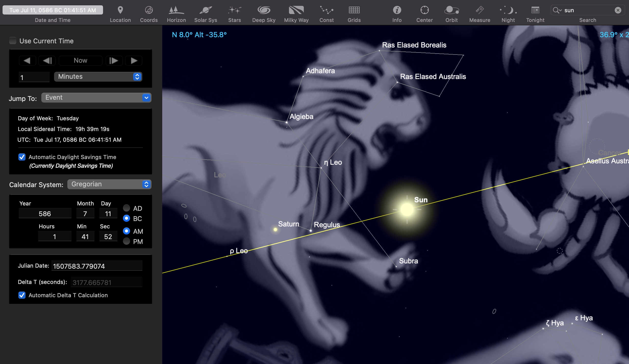Select the star Regulus
This screenshot has height=364, width=629.
[x=311, y=230]
